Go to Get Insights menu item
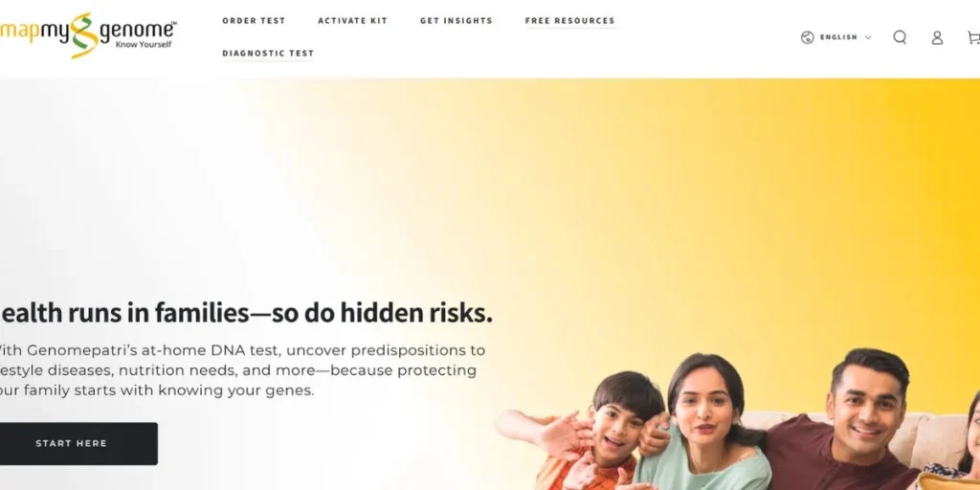The height and width of the screenshot is (490, 980). 457,21
